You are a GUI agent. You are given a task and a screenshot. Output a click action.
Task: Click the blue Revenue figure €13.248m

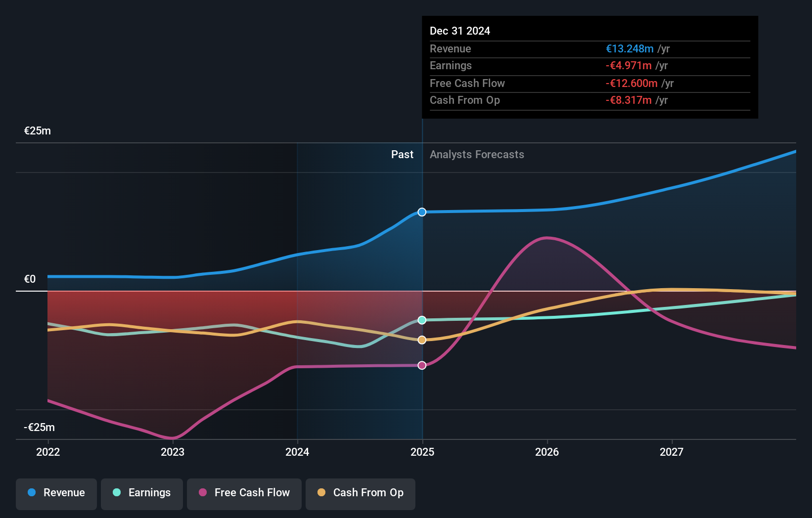coord(629,49)
